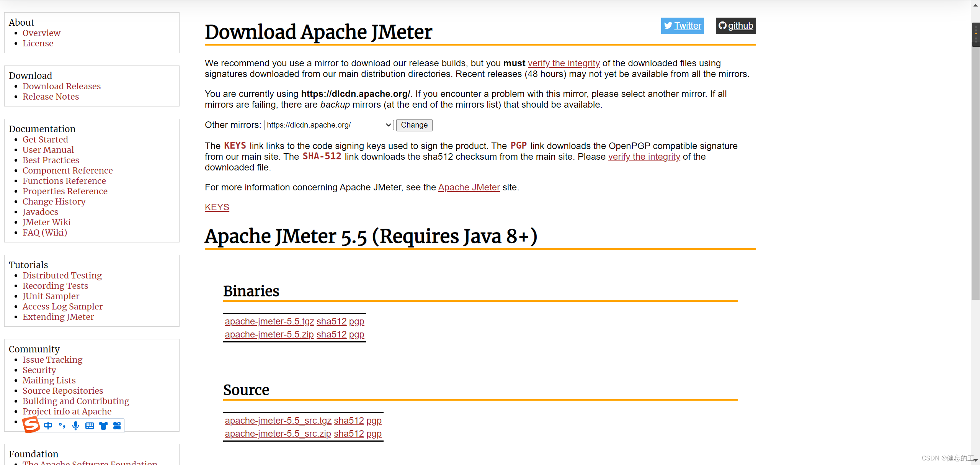Open the skin shirt icon in IME bar
The width and height of the screenshot is (980, 465).
click(103, 426)
